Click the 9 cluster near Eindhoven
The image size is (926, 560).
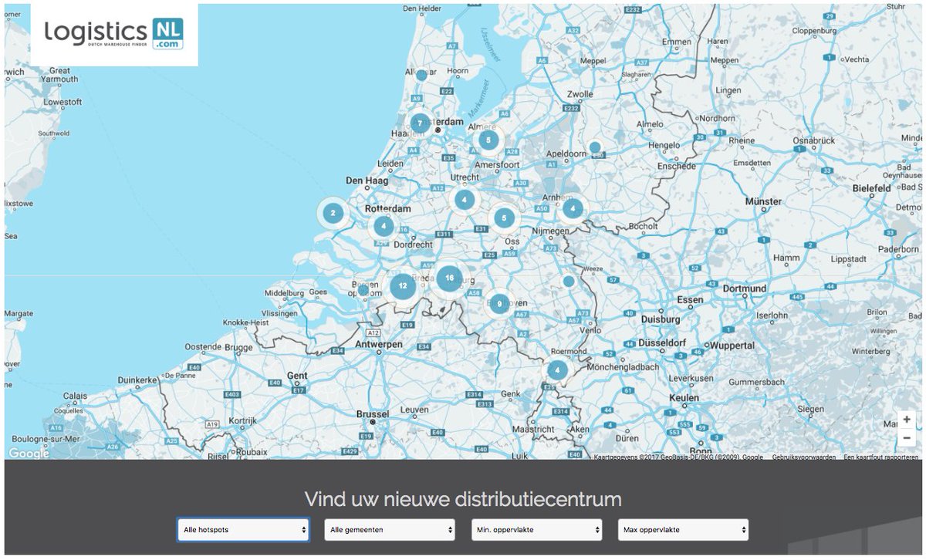coord(499,304)
